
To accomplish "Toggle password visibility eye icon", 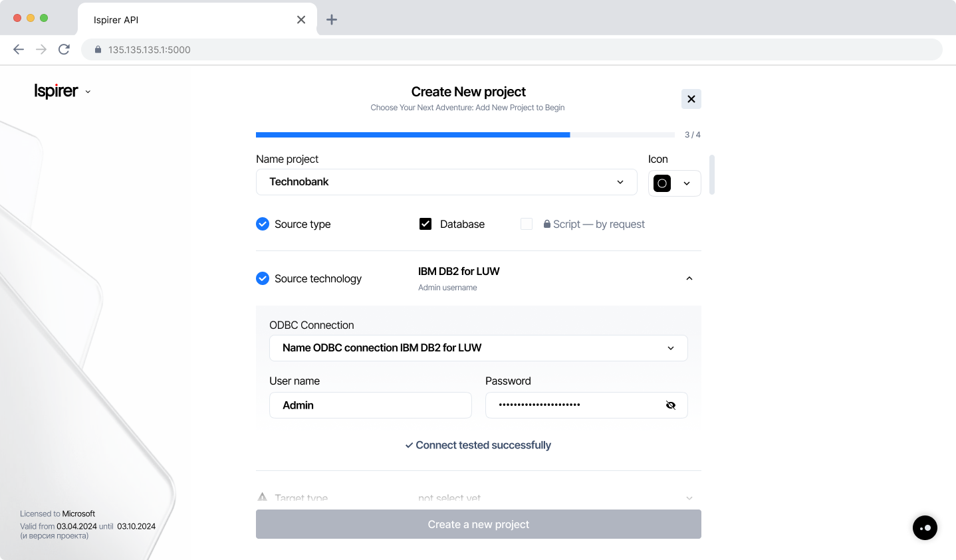I will pos(671,405).
